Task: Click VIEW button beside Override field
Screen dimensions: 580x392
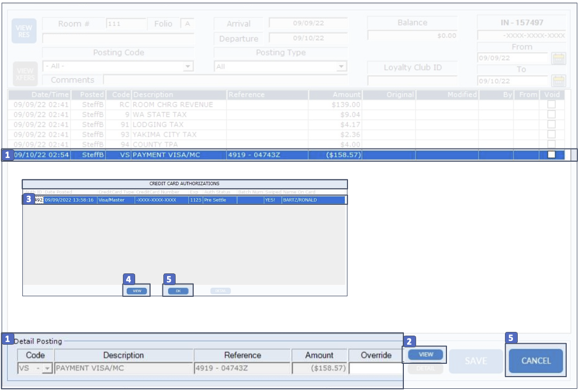Action: (x=425, y=355)
